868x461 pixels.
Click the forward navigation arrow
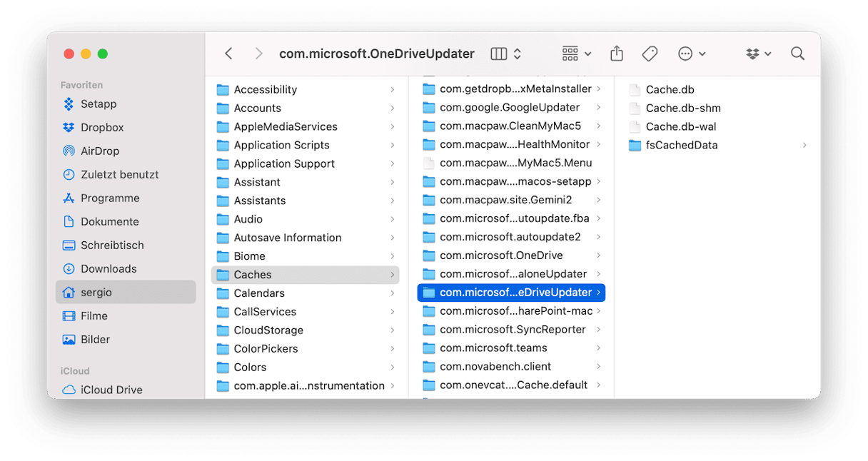(258, 54)
